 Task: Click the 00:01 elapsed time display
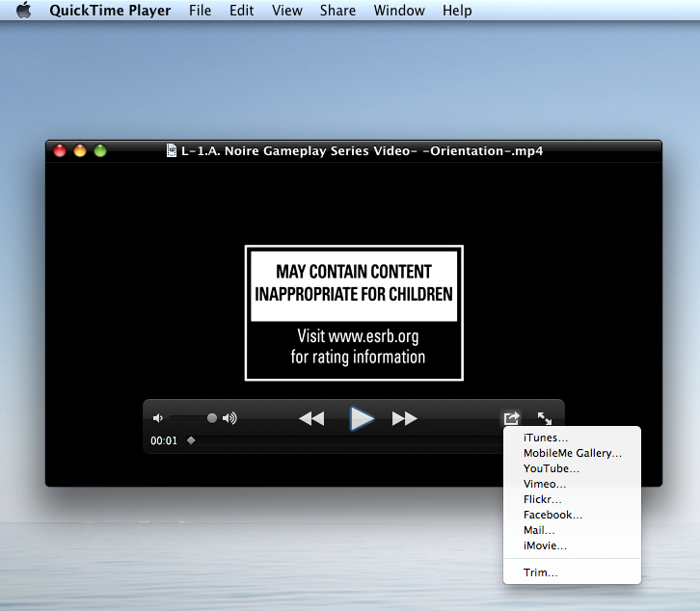pos(164,441)
